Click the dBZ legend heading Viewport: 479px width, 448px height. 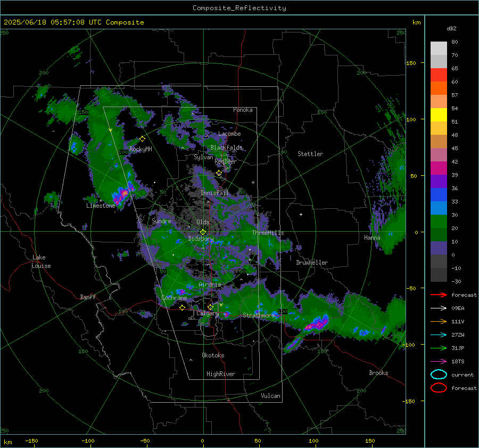(451, 28)
